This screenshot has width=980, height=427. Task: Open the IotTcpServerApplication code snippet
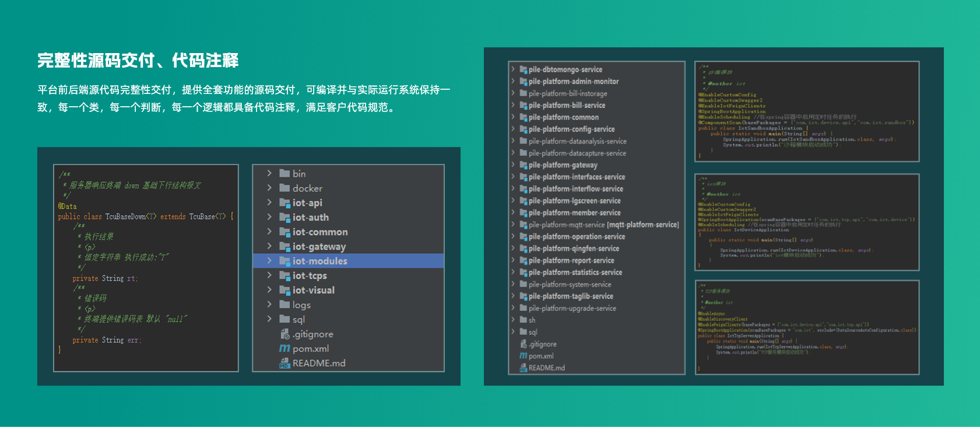point(807,327)
